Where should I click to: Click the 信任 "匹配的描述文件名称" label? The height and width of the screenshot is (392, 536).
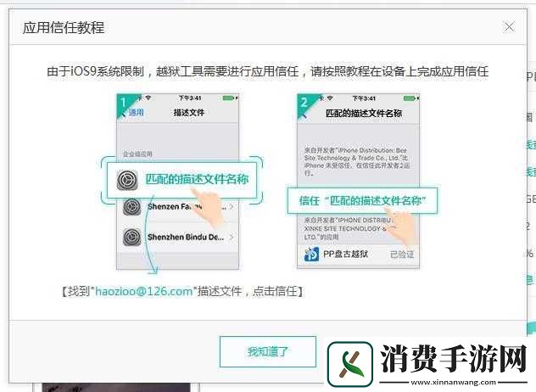point(362,201)
